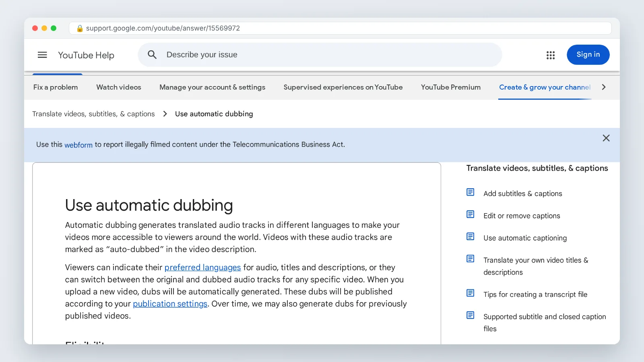Click the Sign in button
The height and width of the screenshot is (362, 644).
(x=588, y=55)
